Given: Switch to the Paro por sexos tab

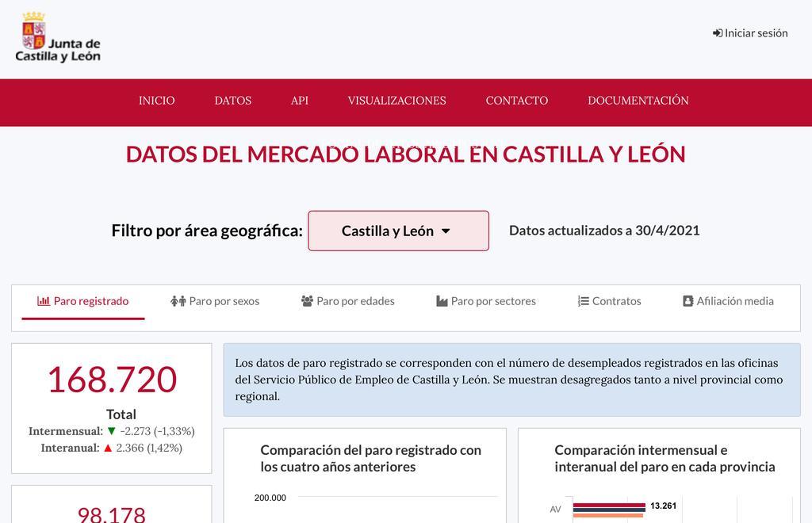Looking at the screenshot, I should (x=215, y=301).
